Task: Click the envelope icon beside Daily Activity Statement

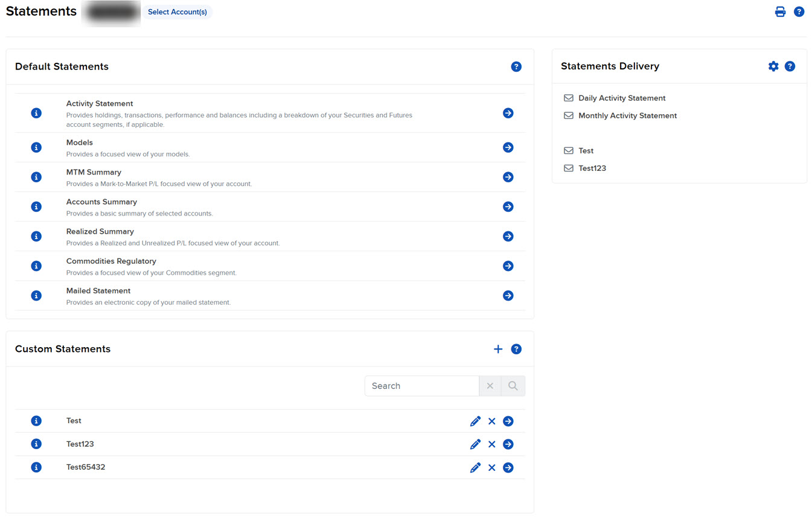Action: [568, 98]
